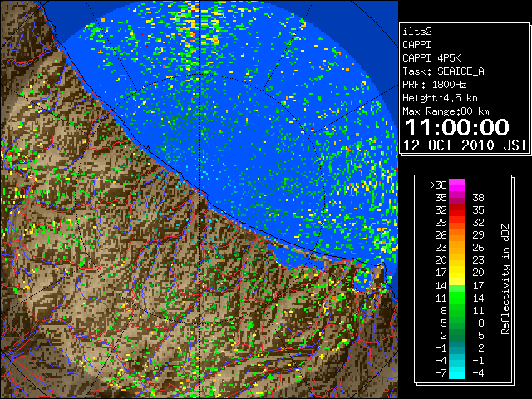Click the '>38' legend label
The image size is (532, 399).
pos(438,185)
